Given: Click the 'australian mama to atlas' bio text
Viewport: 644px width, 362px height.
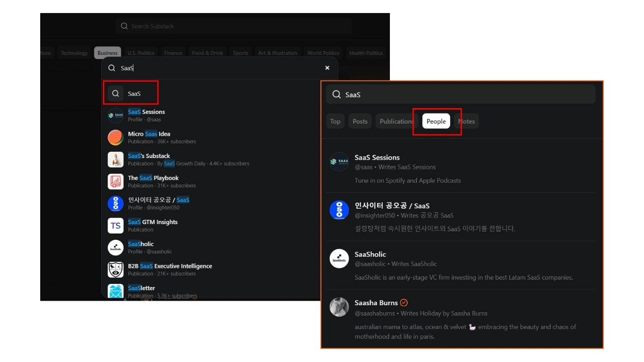Looking at the screenshot, I should [465, 331].
